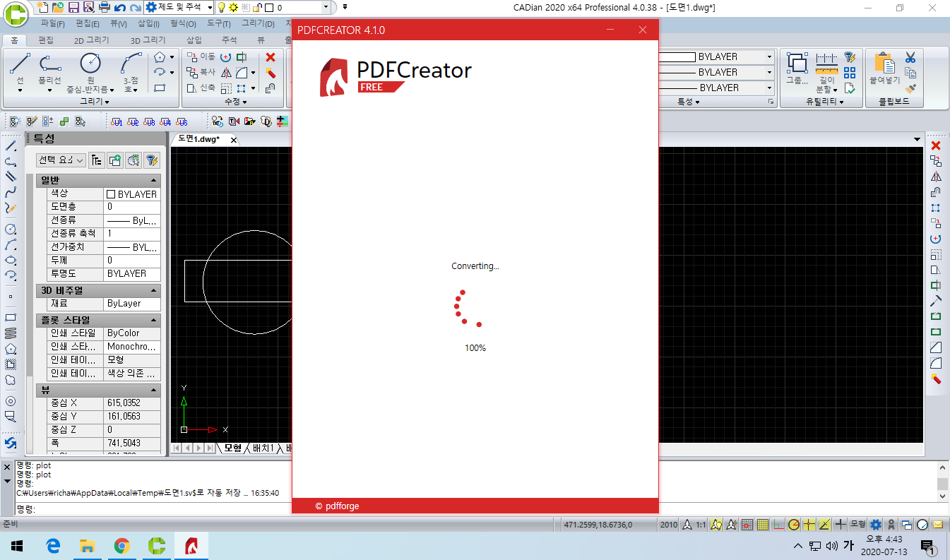Switch to the 3D 그리기 ribbon tab
Viewport: 950px width, 560px height.
tap(148, 40)
